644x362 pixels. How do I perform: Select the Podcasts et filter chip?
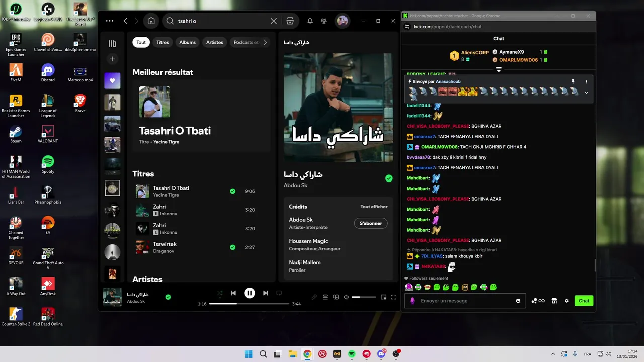coord(246,42)
